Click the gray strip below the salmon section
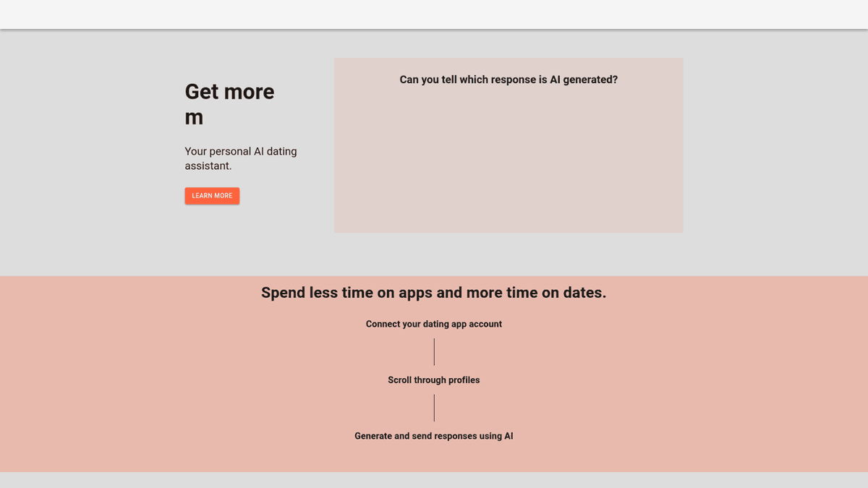This screenshot has width=868, height=488. (x=434, y=480)
